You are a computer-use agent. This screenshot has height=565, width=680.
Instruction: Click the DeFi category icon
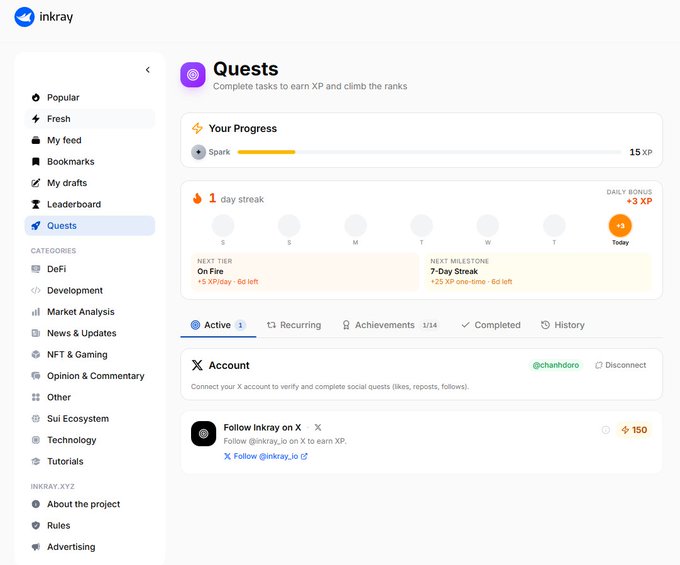click(x=36, y=269)
